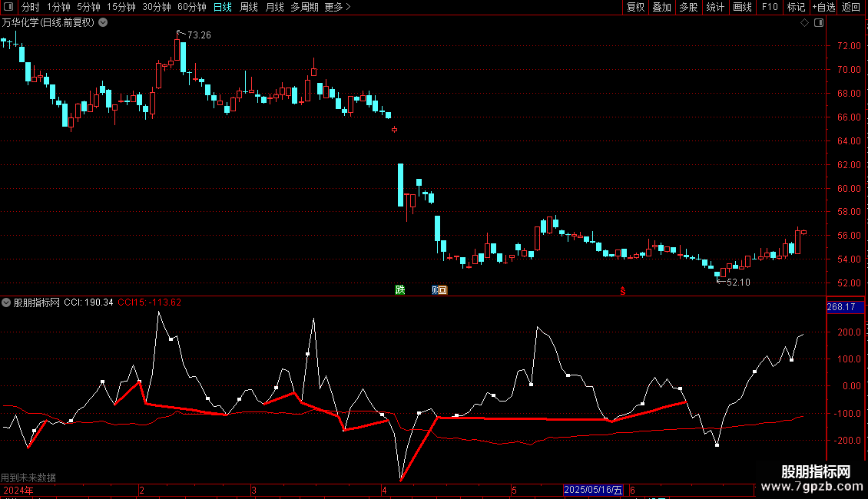
Task: Click the red CCI15: -113.62 label
Action: (150, 302)
